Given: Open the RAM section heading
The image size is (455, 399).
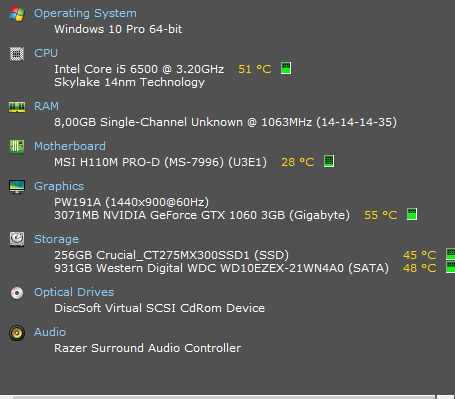Looking at the screenshot, I should coord(46,106).
